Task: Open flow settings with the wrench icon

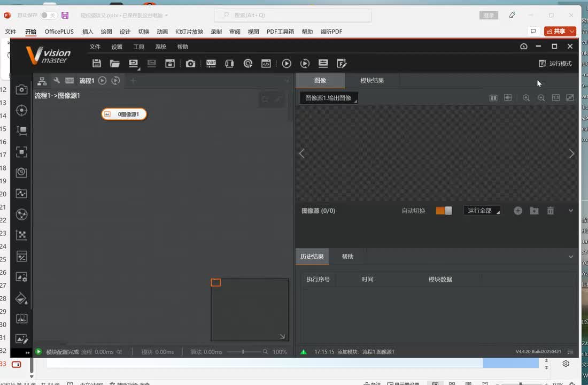Action: pyautogui.click(x=57, y=80)
